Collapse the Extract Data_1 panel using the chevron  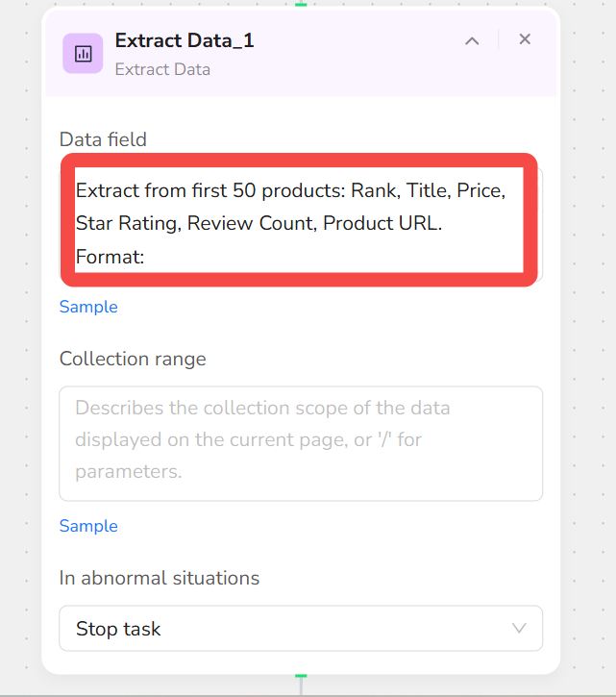[472, 41]
